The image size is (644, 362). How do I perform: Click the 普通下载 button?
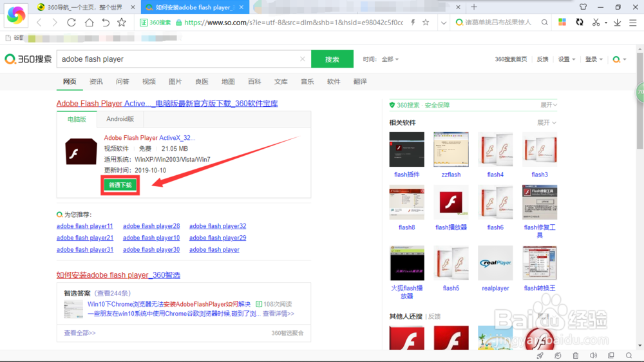point(120,186)
